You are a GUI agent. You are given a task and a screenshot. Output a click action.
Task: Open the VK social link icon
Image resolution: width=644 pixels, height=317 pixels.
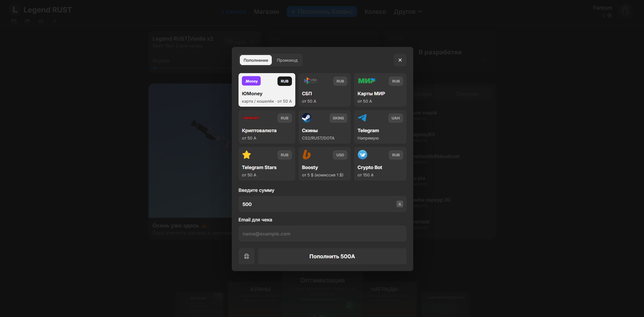tap(14, 21)
